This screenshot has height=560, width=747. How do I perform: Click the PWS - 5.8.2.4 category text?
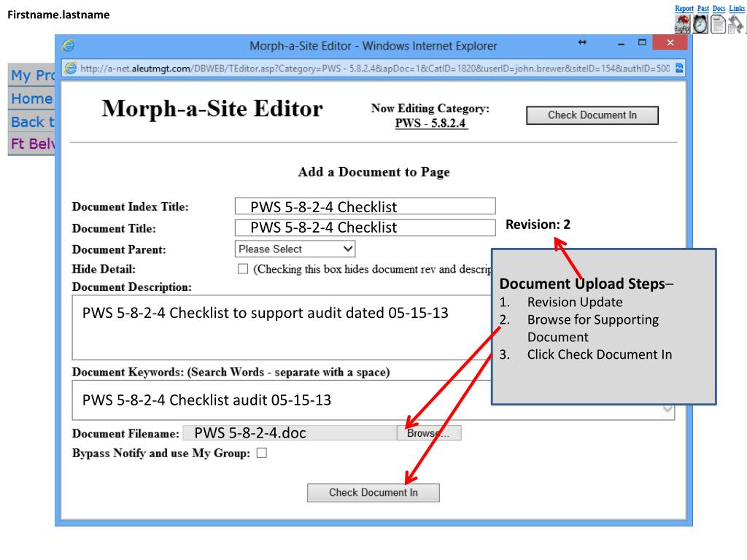[430, 122]
